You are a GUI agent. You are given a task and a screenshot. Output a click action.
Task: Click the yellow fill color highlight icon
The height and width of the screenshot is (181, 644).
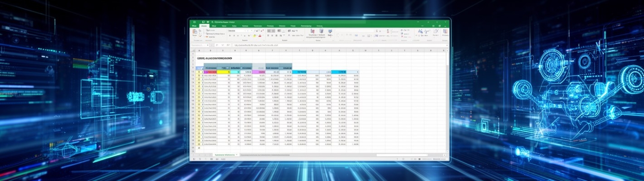pyautogui.click(x=254, y=36)
